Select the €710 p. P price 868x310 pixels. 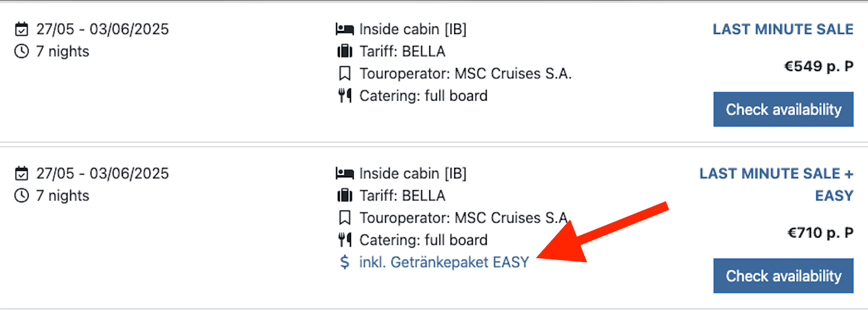[820, 233]
